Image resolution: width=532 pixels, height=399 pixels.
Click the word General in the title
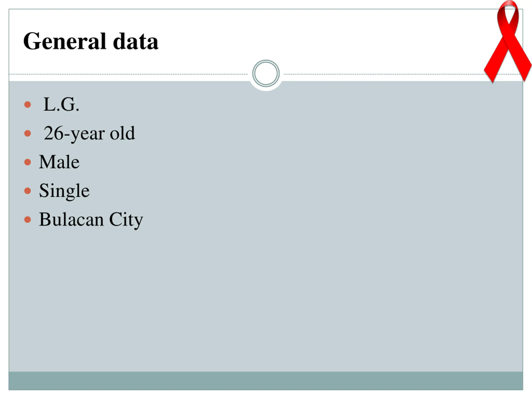click(65, 41)
